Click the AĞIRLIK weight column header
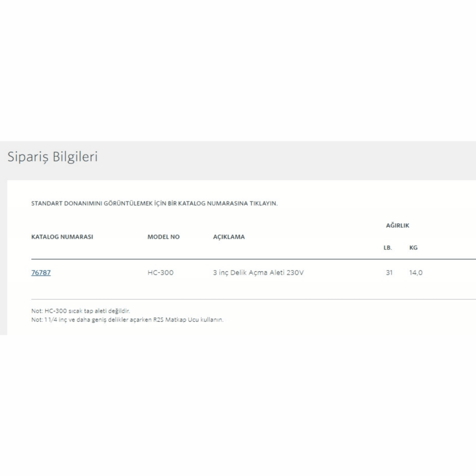Screen dimensions: 476x476 tap(397, 226)
